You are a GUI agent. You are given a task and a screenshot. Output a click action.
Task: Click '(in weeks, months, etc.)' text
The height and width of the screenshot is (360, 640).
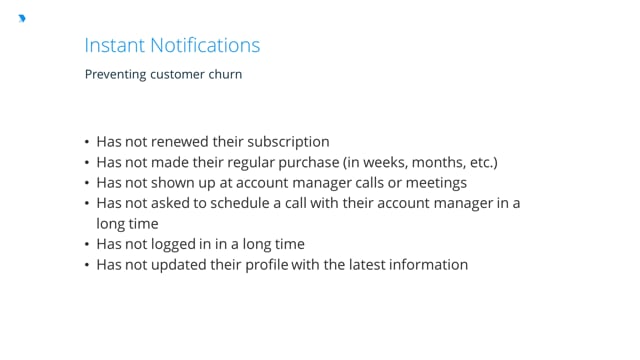point(420,162)
